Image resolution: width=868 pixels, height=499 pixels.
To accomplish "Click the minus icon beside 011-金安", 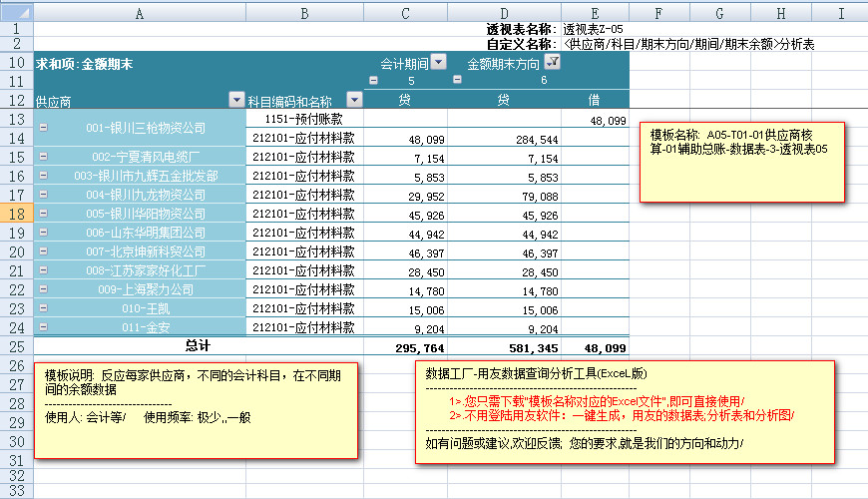I will tap(43, 326).
